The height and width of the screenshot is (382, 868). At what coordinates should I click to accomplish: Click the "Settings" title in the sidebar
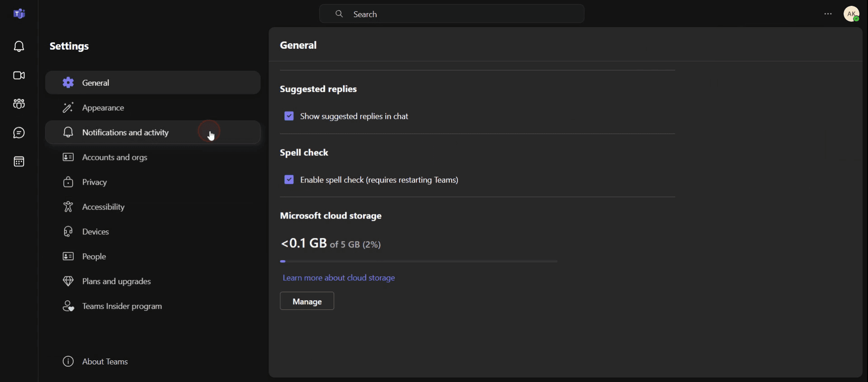[69, 46]
